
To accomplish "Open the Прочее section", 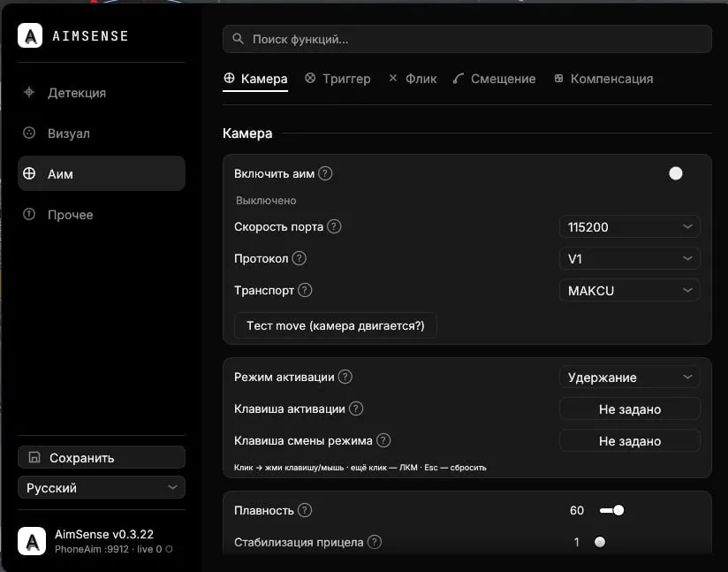I will 102,214.
